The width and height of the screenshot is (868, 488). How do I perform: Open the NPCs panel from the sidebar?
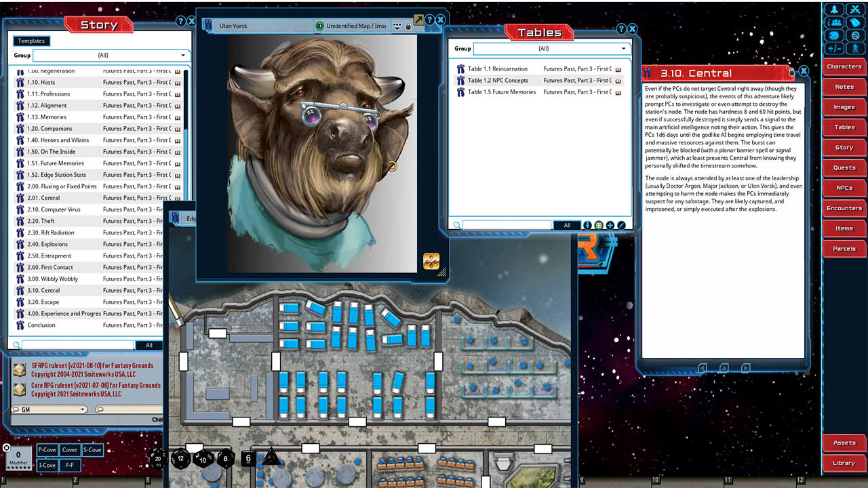844,188
